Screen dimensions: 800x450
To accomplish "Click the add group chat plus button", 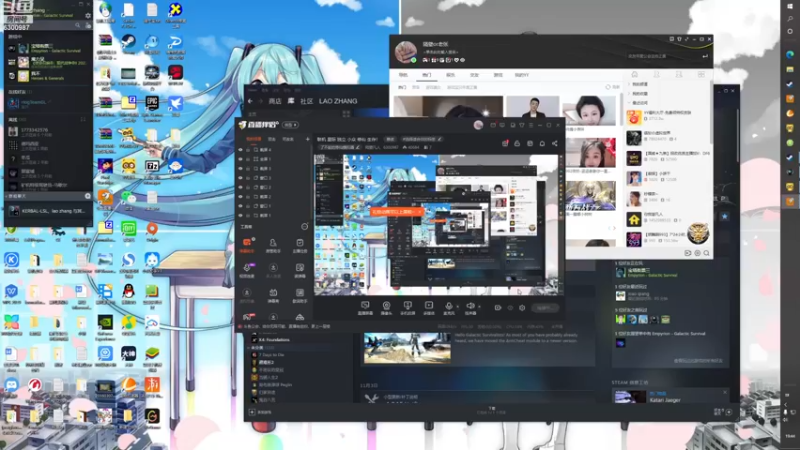I will pos(87,196).
